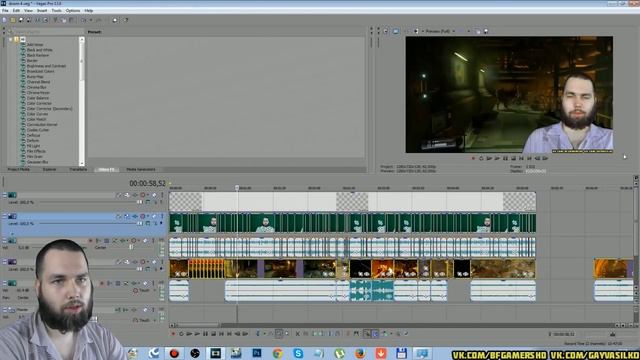
Task: Solo the fourth track with game footage
Action: pos(162,262)
